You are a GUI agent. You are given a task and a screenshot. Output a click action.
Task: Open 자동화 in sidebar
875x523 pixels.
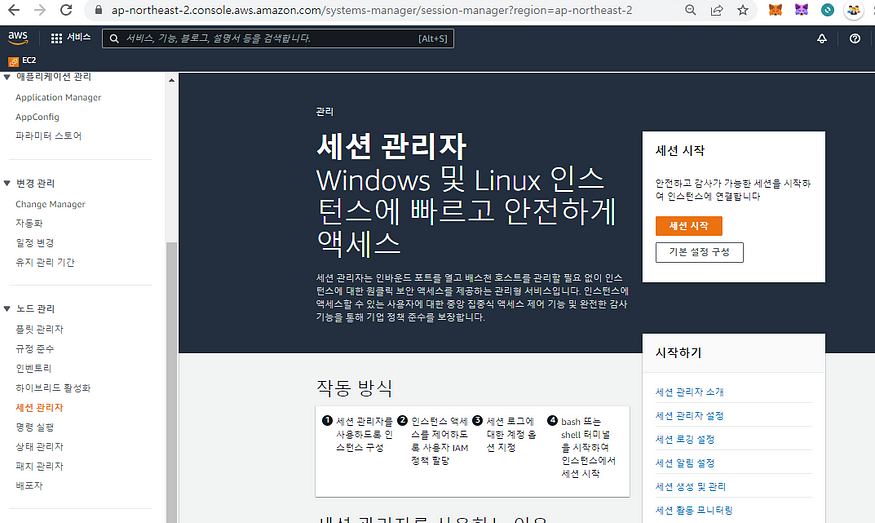coord(29,223)
